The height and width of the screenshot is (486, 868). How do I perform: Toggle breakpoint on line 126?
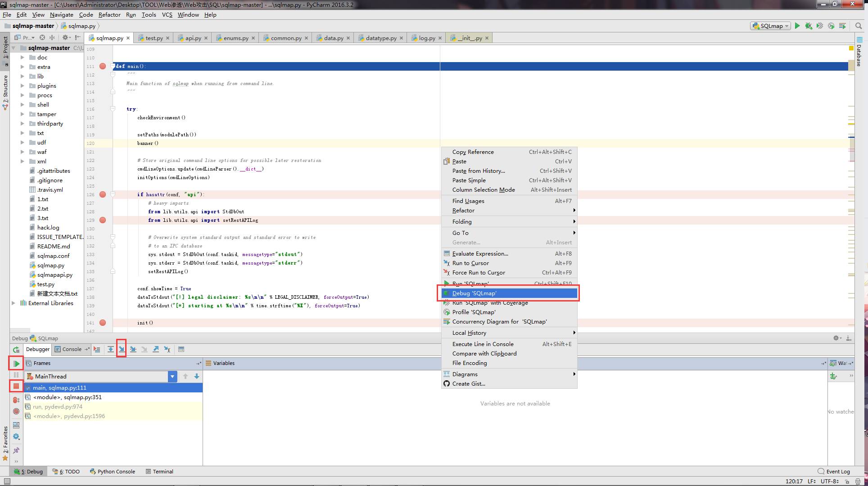point(103,194)
